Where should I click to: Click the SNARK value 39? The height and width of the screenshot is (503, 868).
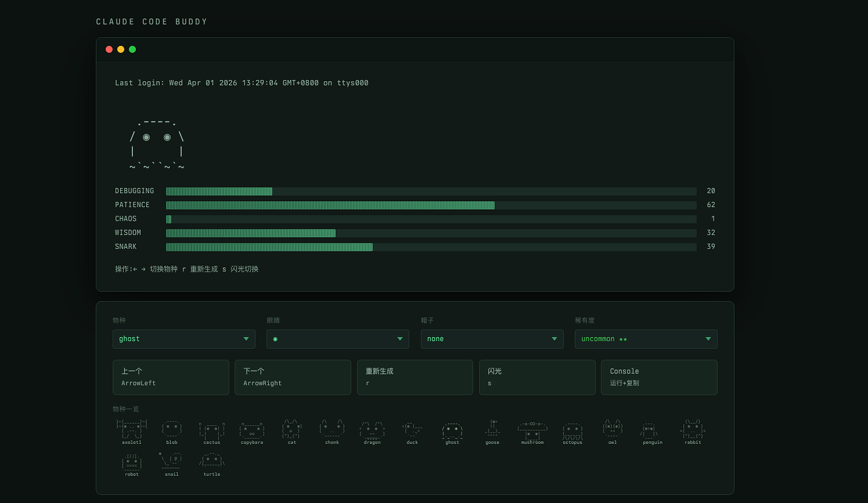pyautogui.click(x=711, y=246)
